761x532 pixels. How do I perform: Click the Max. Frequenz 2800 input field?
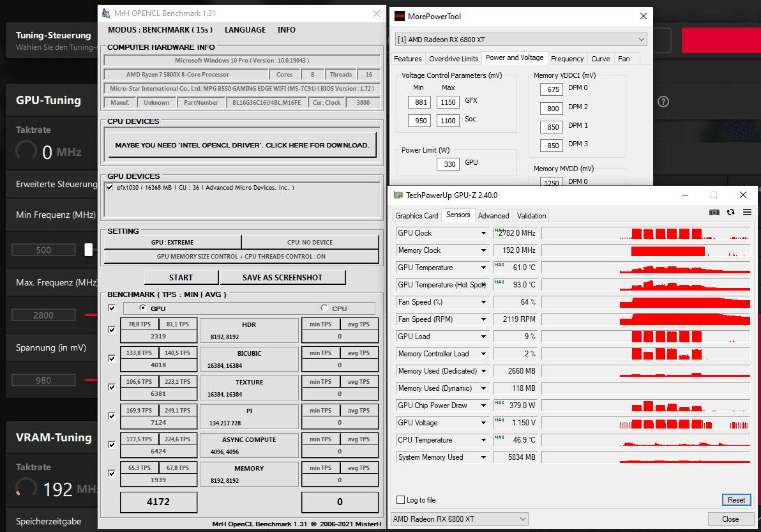tap(43, 315)
